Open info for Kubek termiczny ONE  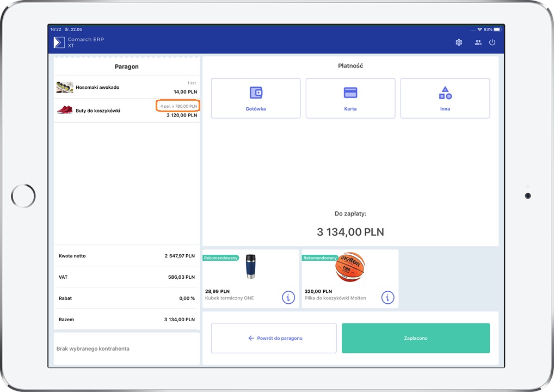(288, 297)
